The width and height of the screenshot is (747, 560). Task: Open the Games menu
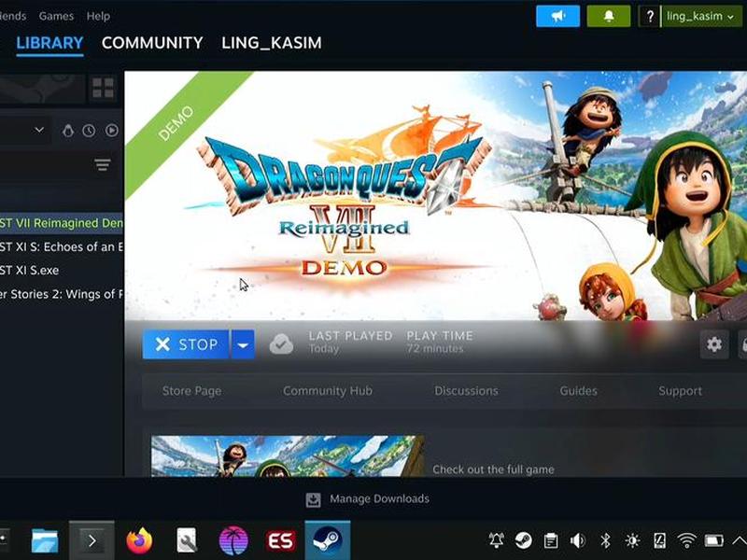56,16
